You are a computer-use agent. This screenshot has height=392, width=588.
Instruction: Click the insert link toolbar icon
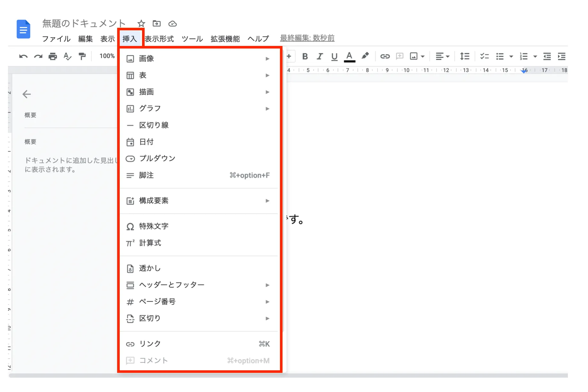point(385,57)
